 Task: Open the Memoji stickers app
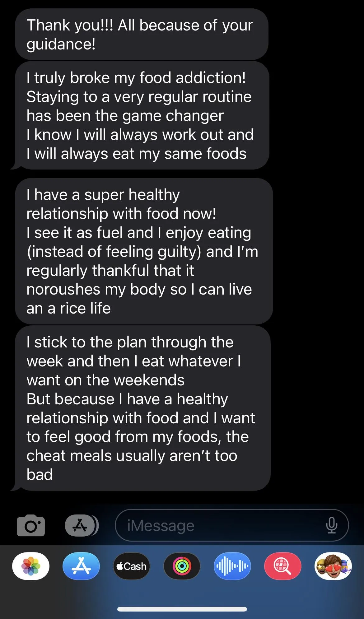[333, 566]
